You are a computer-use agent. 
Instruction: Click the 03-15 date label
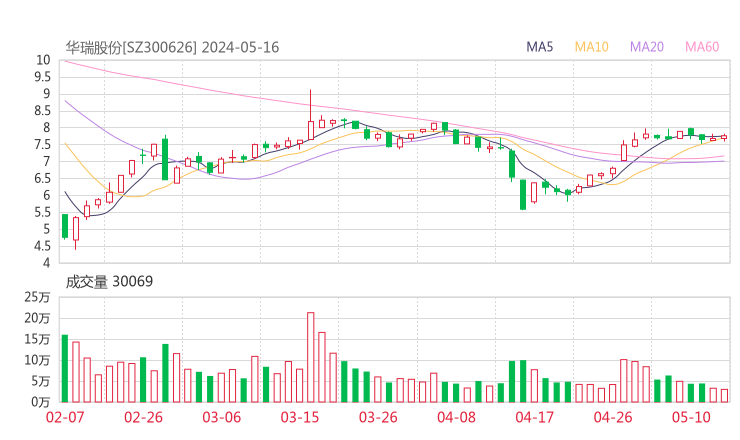click(300, 417)
